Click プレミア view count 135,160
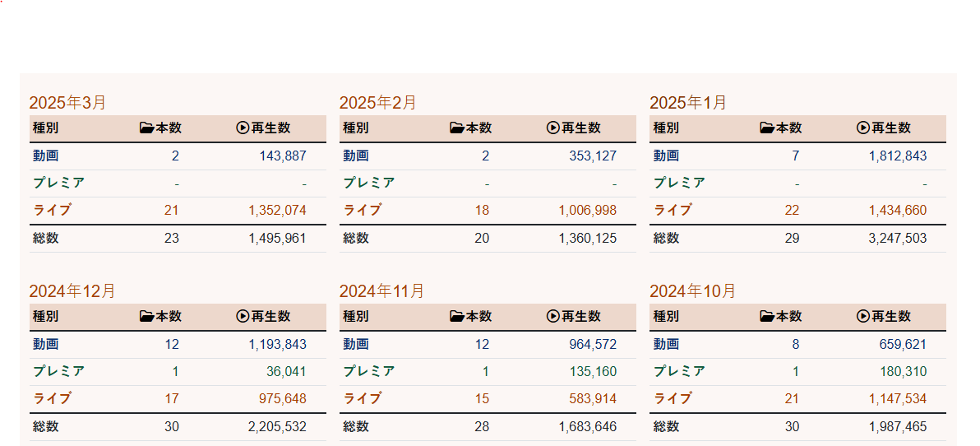 593,372
